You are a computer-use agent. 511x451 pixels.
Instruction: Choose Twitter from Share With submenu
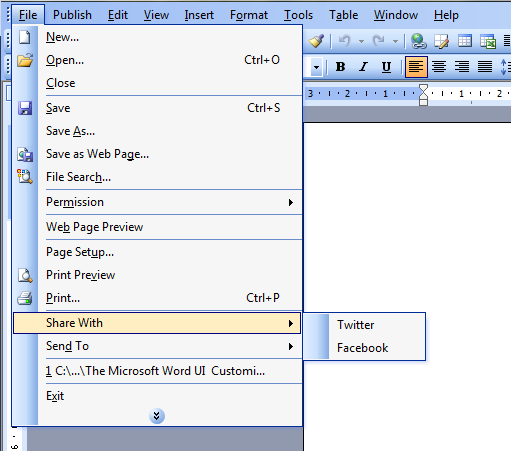pos(355,325)
